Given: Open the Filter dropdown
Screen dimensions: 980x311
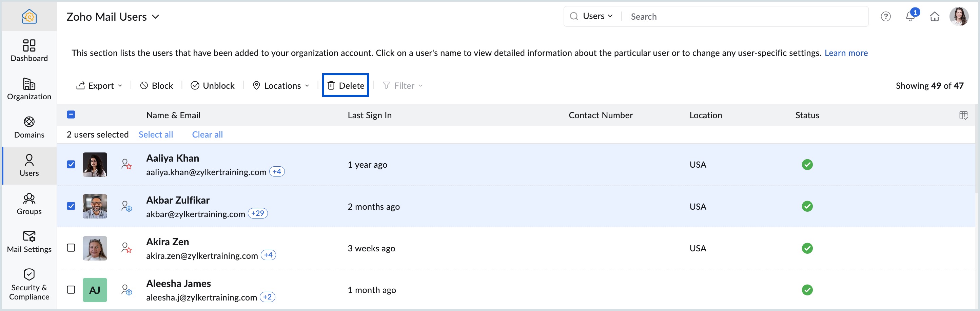Looking at the screenshot, I should pos(403,86).
